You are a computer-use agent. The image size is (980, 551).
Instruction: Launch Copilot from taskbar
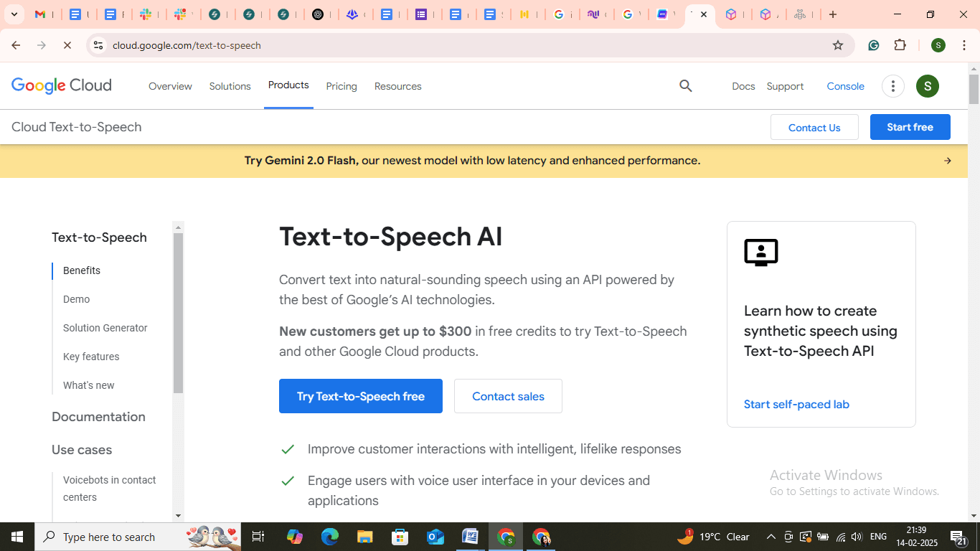click(x=294, y=537)
